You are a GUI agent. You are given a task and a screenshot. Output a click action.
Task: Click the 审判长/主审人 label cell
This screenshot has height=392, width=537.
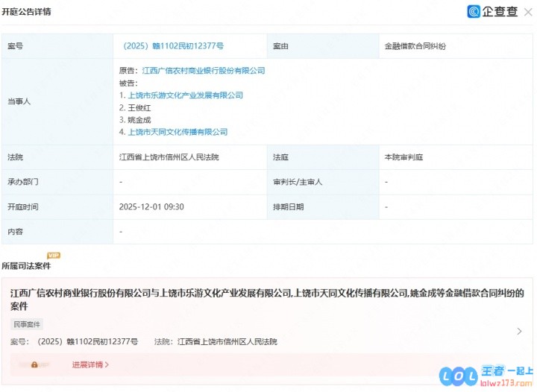tap(323, 182)
